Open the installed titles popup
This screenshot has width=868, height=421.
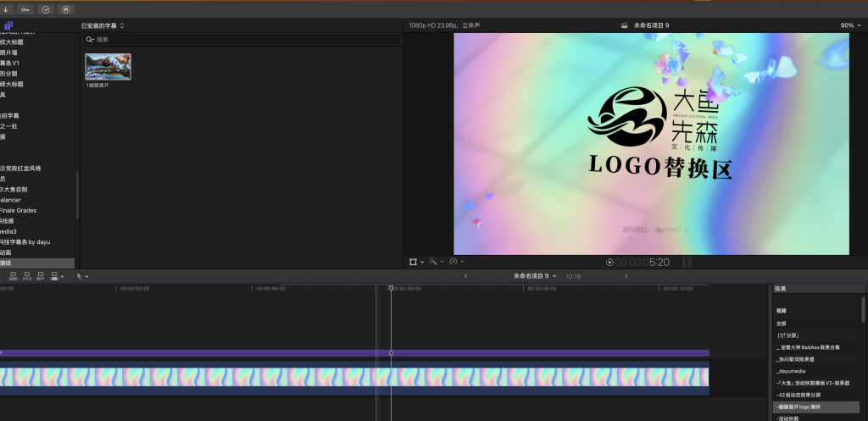click(x=103, y=25)
